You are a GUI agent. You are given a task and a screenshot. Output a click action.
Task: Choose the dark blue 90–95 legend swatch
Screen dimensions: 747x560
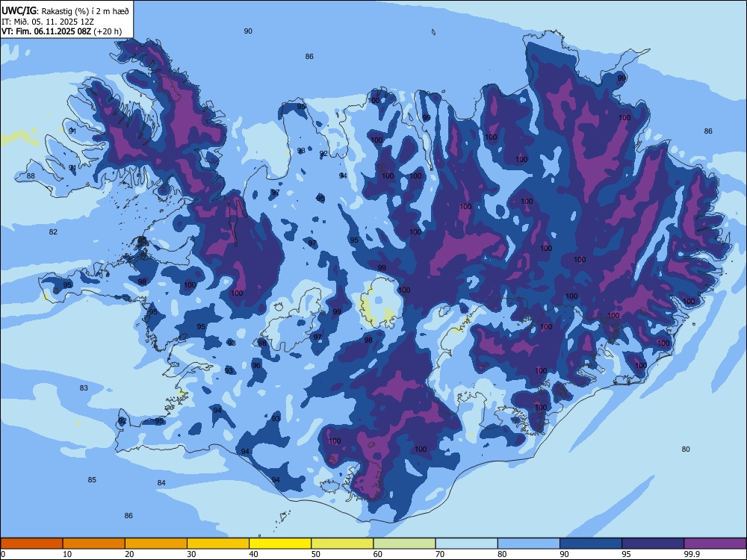591,544
